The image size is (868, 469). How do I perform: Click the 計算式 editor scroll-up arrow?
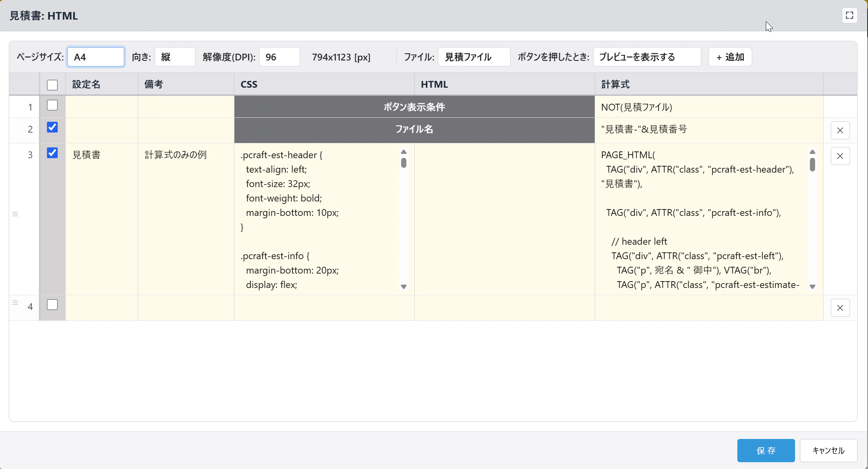[812, 152]
